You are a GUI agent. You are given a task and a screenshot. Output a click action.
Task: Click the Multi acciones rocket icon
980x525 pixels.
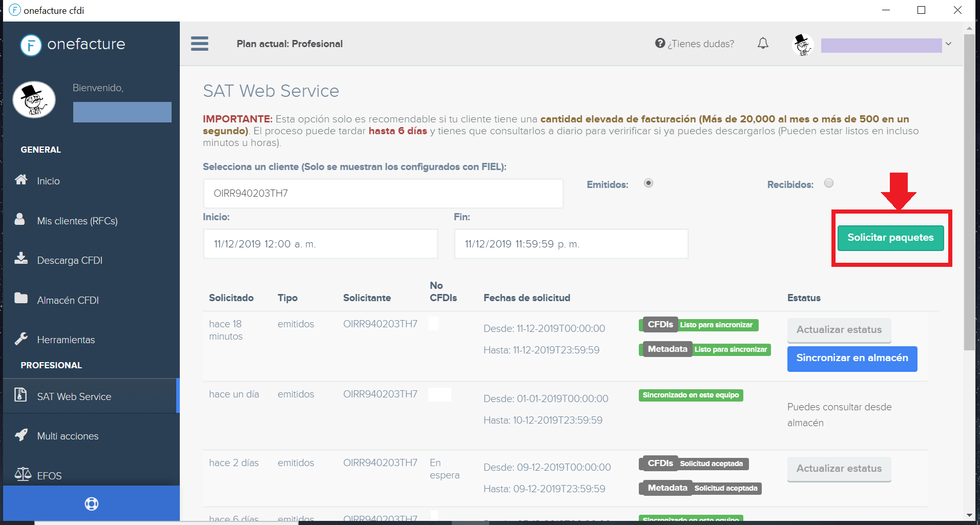(x=20, y=435)
